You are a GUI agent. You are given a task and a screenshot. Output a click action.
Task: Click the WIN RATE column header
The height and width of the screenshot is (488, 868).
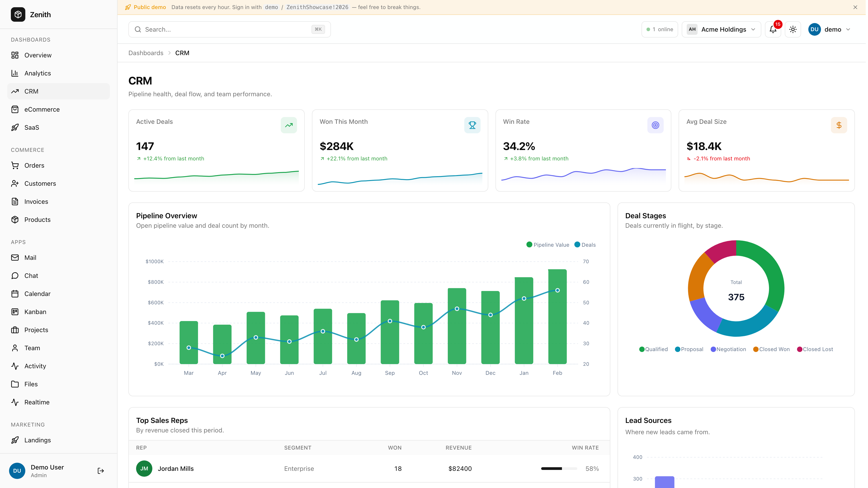click(x=585, y=448)
